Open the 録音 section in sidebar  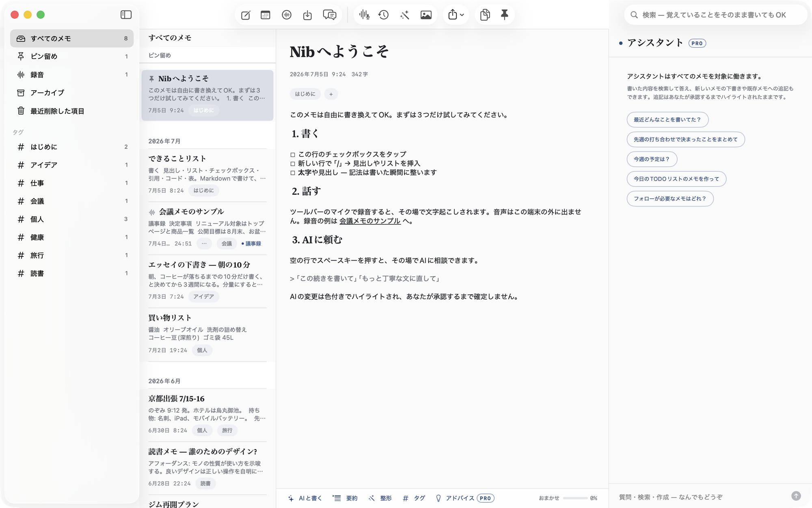click(72, 74)
